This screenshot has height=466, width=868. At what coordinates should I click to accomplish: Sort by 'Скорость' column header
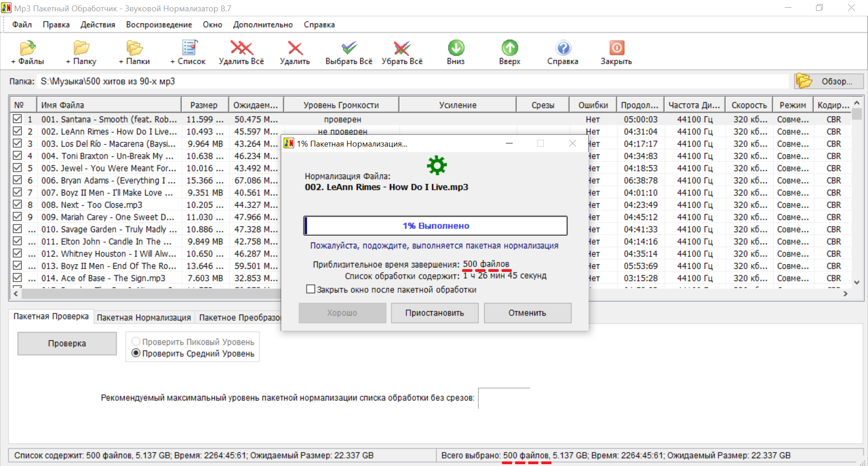pyautogui.click(x=749, y=105)
